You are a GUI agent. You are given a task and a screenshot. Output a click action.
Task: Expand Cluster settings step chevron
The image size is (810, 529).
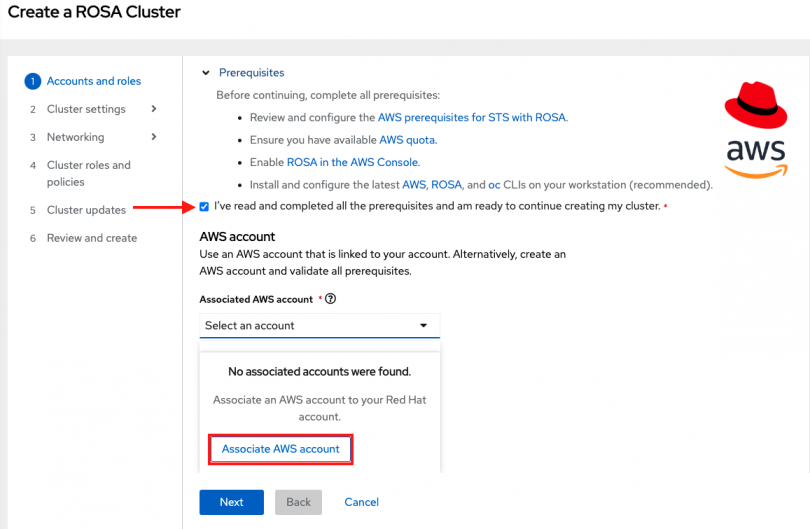tap(153, 109)
